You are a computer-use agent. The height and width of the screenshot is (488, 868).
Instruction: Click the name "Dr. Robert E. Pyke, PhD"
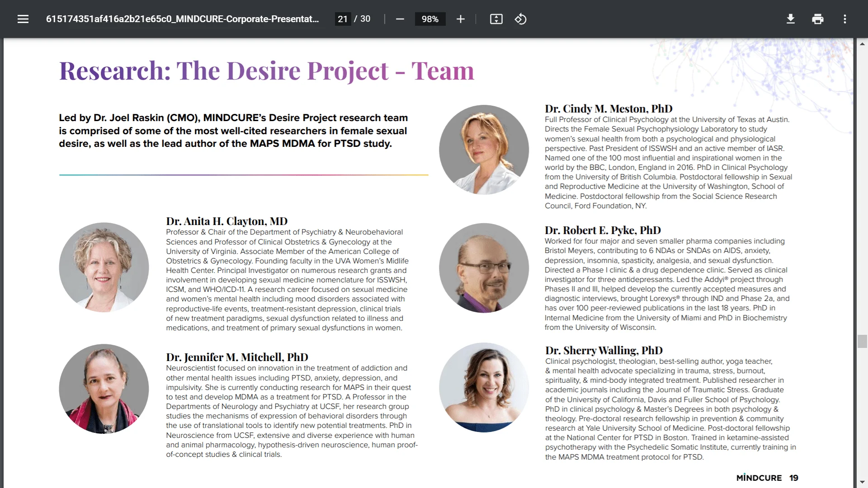coord(603,230)
